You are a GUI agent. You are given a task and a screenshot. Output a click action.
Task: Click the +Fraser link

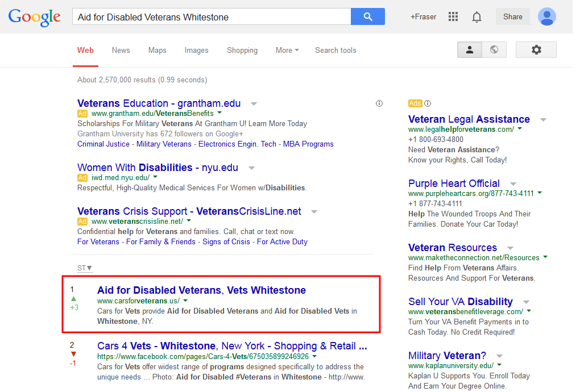423,16
